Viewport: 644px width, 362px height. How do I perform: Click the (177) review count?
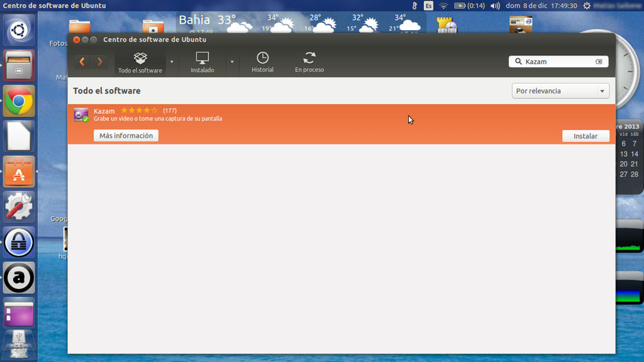[170, 111]
